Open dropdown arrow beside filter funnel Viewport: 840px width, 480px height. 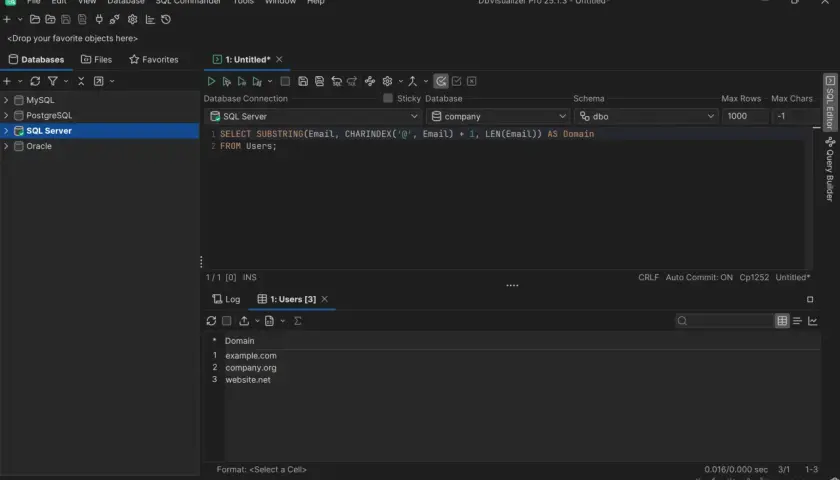[x=66, y=81]
